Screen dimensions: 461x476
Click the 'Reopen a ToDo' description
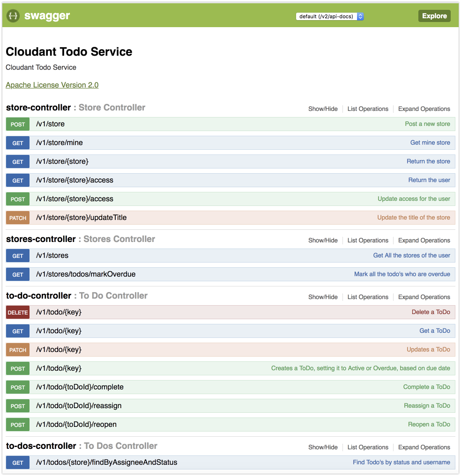[429, 425]
